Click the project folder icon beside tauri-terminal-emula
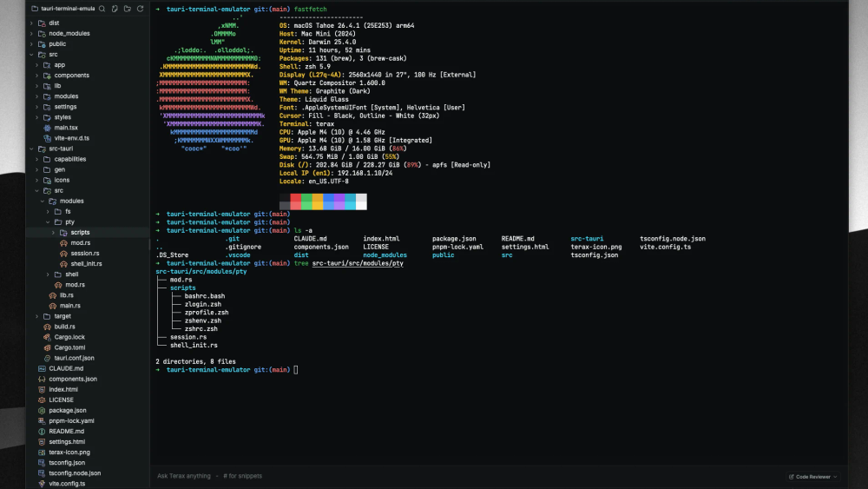Image resolution: width=868 pixels, height=489 pixels. [x=35, y=9]
